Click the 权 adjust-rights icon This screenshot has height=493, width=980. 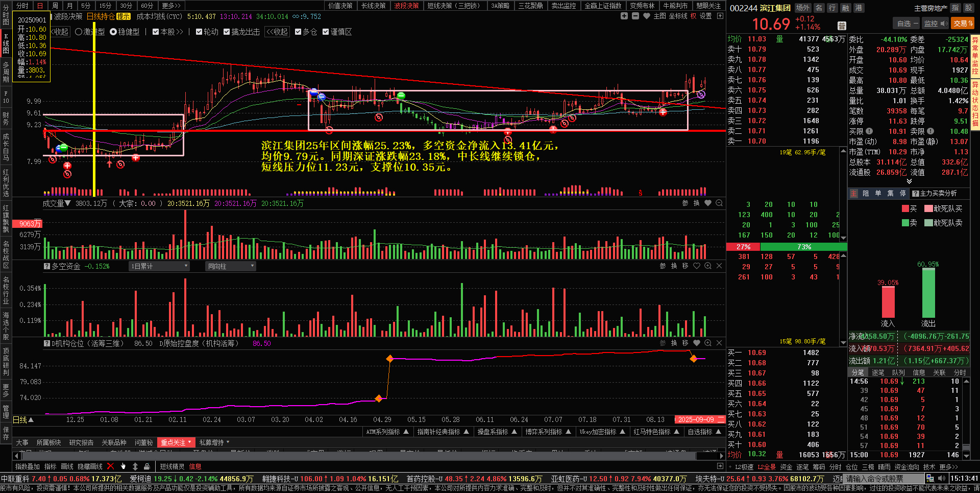click(693, 16)
